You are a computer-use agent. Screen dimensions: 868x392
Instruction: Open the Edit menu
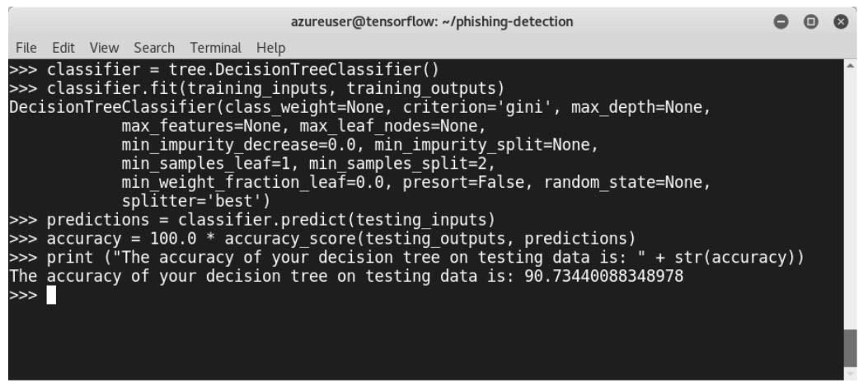pos(63,48)
